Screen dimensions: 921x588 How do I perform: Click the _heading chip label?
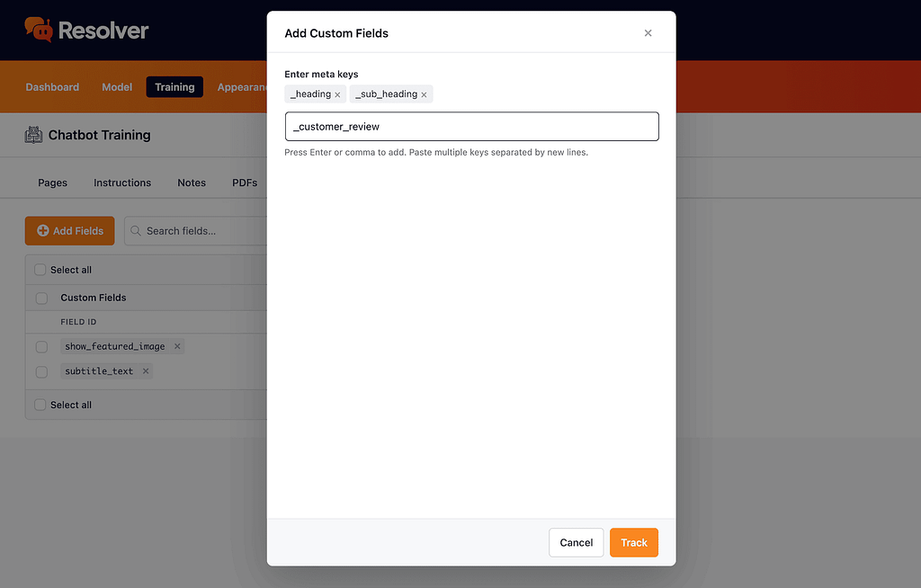click(310, 94)
